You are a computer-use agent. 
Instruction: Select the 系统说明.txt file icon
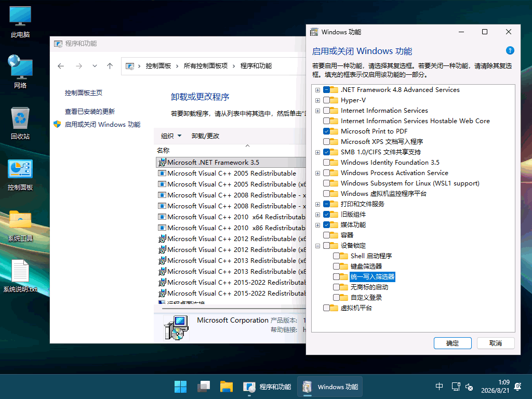click(20, 276)
